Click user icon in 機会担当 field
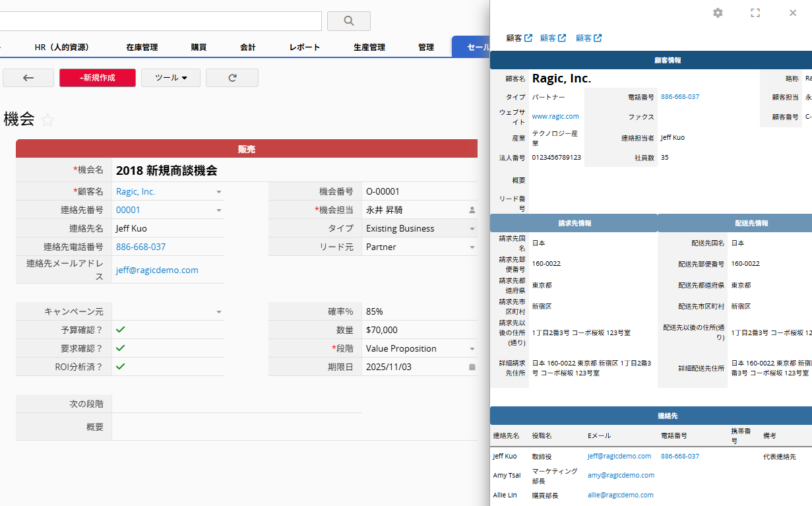This screenshot has width=812, height=506. (472, 210)
